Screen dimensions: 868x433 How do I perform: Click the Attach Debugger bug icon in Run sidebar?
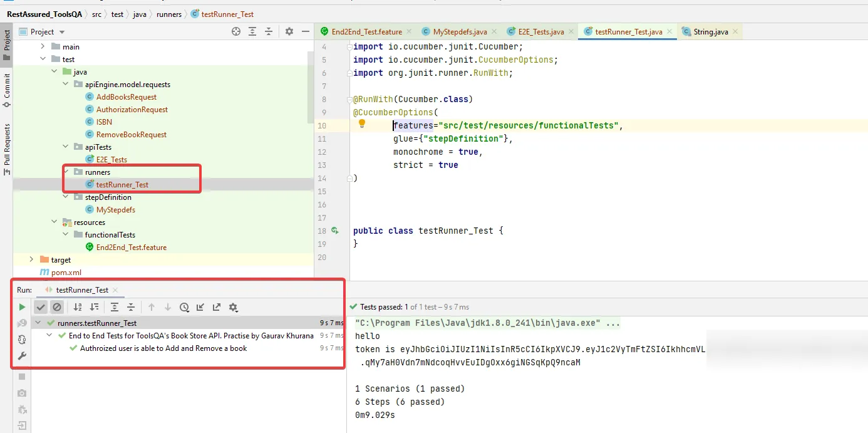click(22, 410)
